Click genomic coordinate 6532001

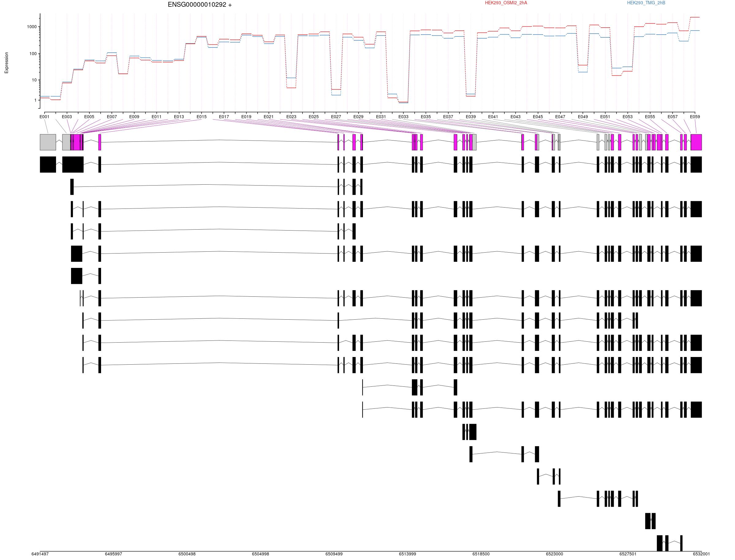(701, 554)
